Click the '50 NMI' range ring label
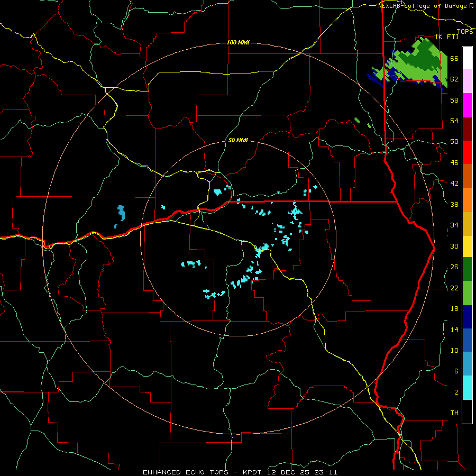The height and width of the screenshot is (476, 476). pos(238,140)
